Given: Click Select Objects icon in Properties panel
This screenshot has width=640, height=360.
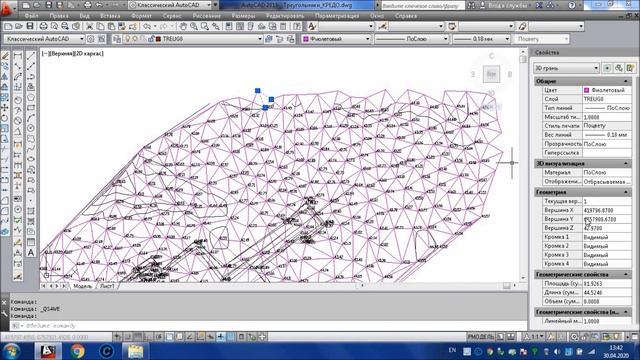Looking at the screenshot, I should (x=619, y=68).
